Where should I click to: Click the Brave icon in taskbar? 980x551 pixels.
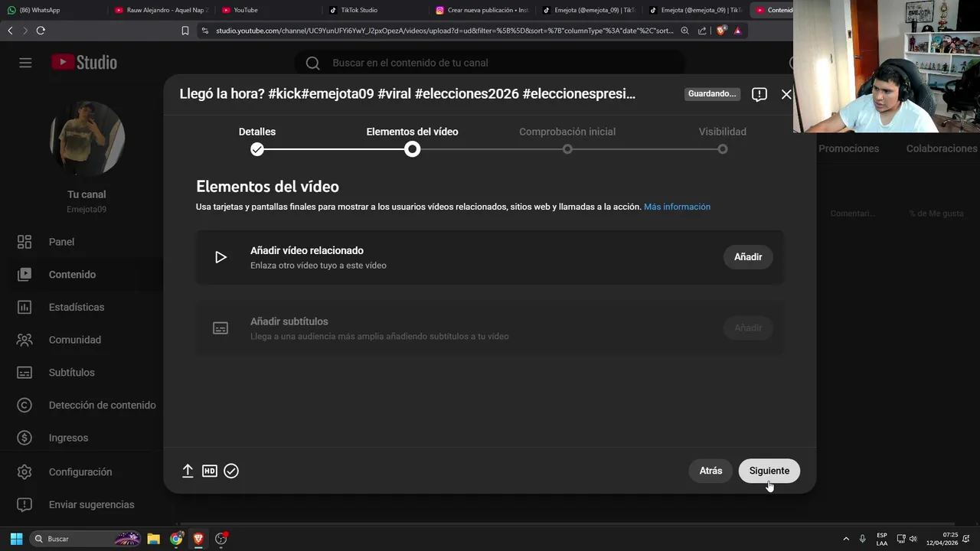198,539
